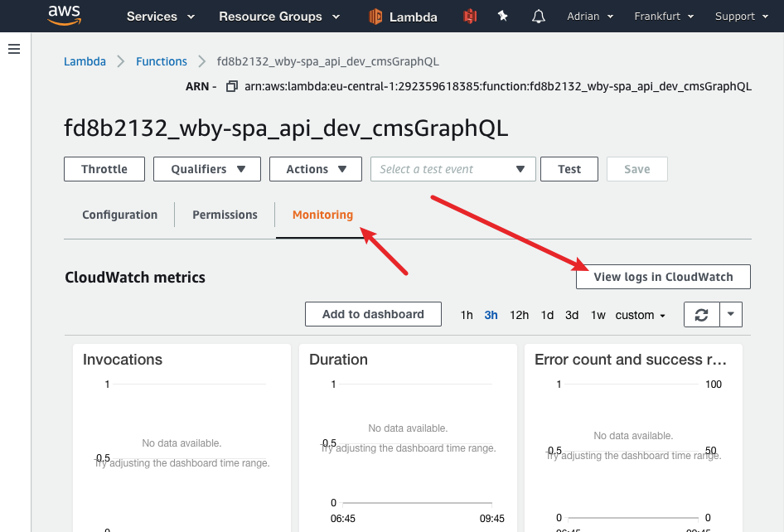
Task: Open the Functions breadcrumb link
Action: (161, 61)
